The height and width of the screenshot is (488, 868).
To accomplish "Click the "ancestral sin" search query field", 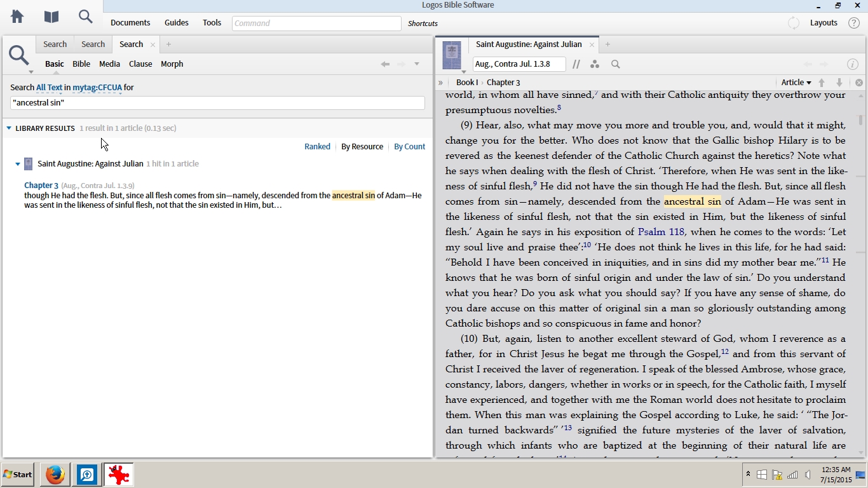I will 217,103.
